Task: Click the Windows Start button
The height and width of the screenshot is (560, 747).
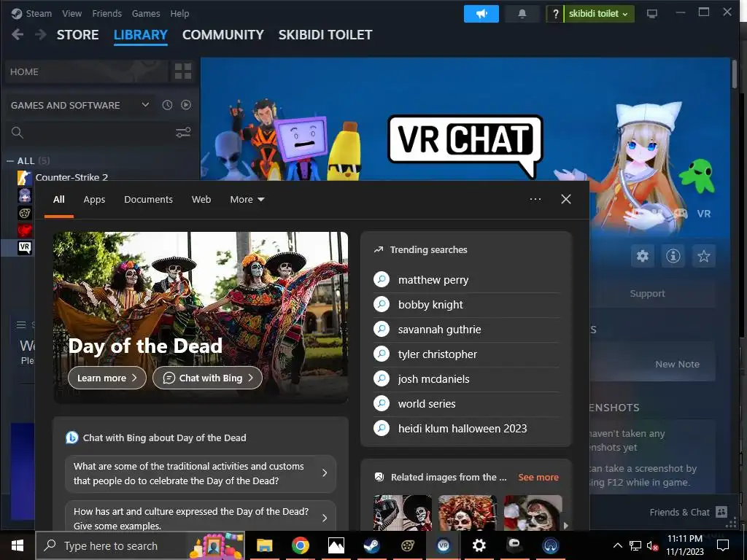Action: coord(18,545)
